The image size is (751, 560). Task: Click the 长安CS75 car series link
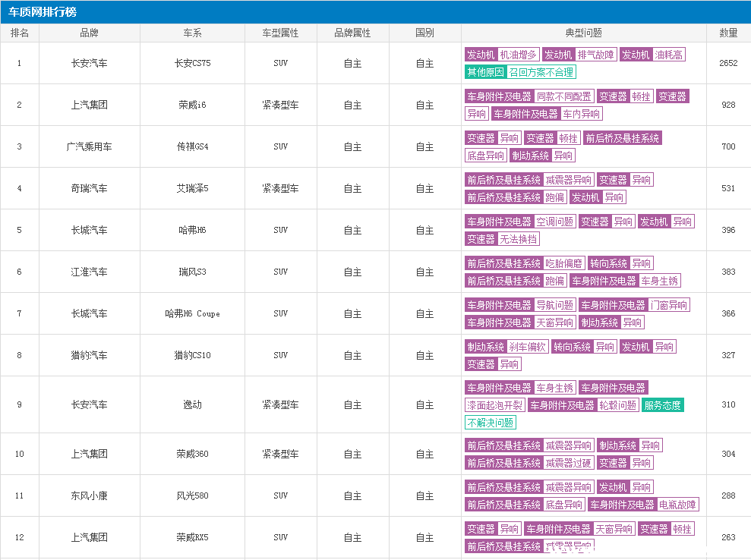192,63
